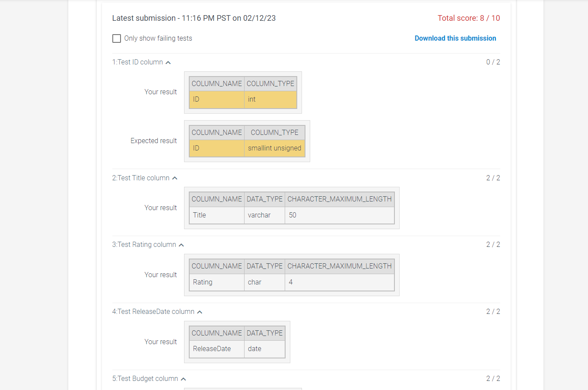Viewport: 588px width, 390px height.
Task: Select the "2:Test Title column" test label
Action: tap(142, 177)
